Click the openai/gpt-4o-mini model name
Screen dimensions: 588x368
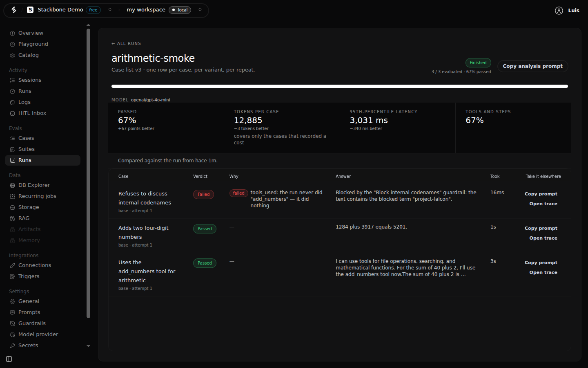coord(150,100)
